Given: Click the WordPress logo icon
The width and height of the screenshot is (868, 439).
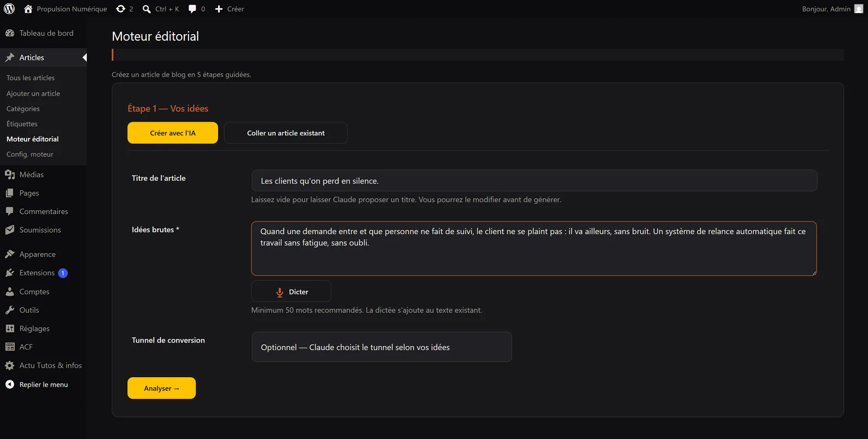Looking at the screenshot, I should (x=9, y=9).
